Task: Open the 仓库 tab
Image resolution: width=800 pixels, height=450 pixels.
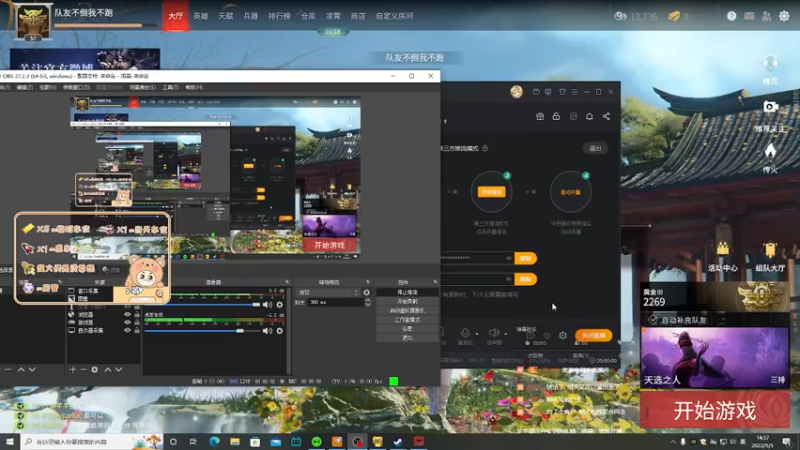Action: pos(308,16)
